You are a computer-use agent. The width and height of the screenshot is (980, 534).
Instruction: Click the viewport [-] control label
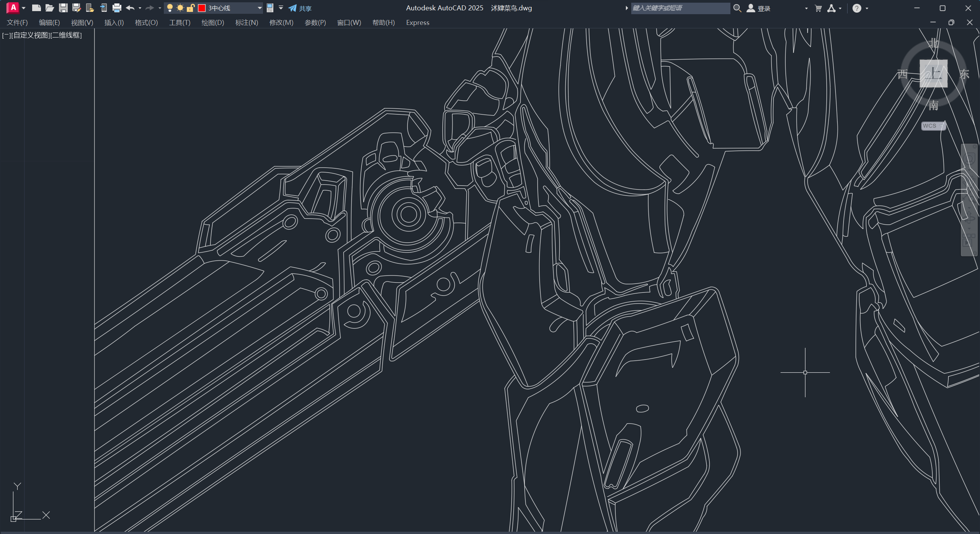click(7, 35)
